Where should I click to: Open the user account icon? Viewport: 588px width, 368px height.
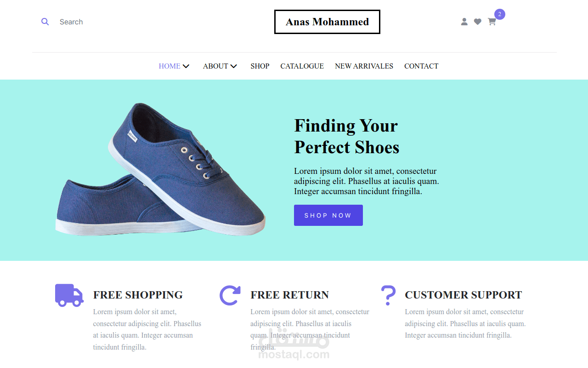click(x=464, y=22)
